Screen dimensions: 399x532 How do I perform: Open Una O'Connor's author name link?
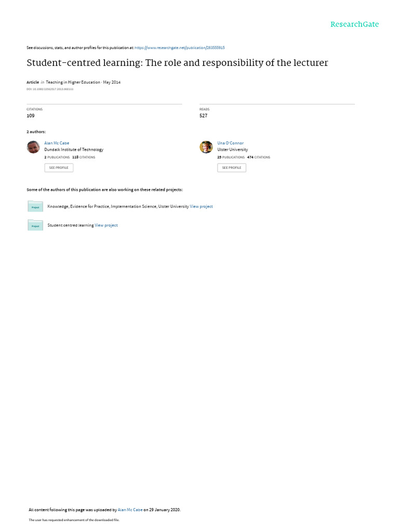[x=230, y=143]
